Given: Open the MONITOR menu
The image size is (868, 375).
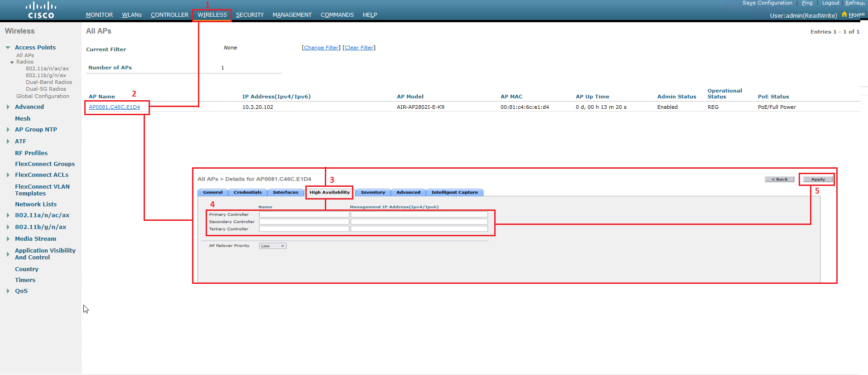Looking at the screenshot, I should click(x=99, y=15).
